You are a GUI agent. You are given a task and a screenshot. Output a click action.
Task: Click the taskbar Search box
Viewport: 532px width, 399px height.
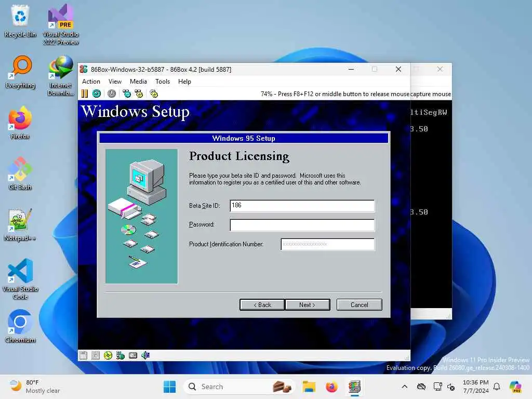coord(239,387)
